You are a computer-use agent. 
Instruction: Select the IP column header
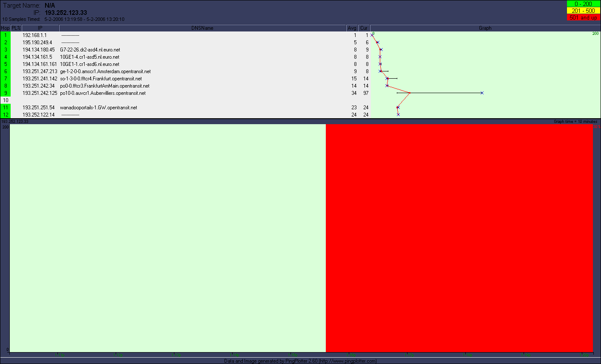(x=40, y=28)
